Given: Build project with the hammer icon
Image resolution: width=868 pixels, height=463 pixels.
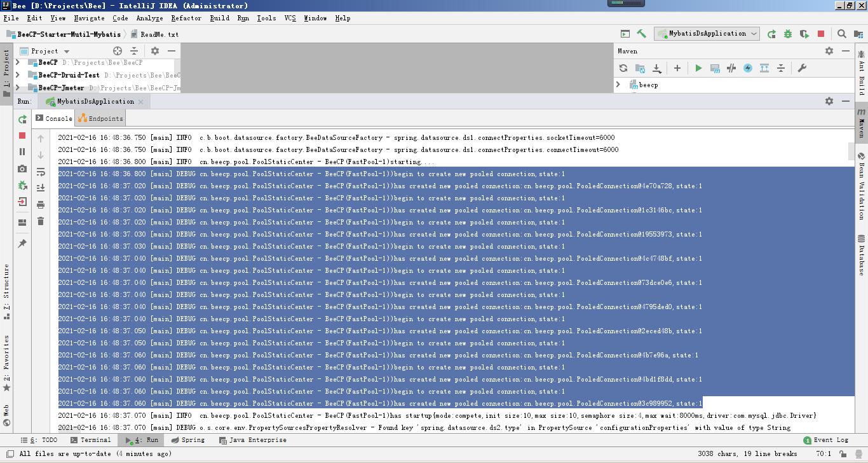Looking at the screenshot, I should coord(642,34).
